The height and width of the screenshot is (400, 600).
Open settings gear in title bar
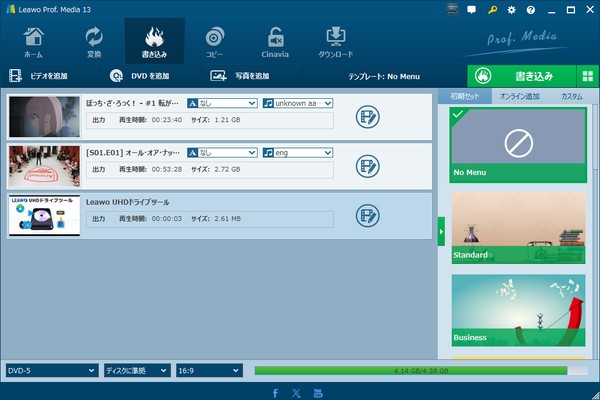pyautogui.click(x=511, y=10)
